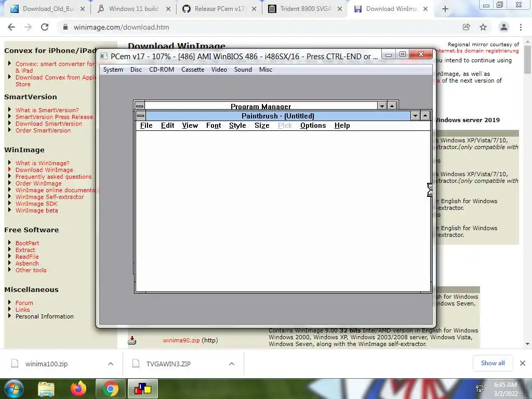Image resolution: width=532 pixels, height=399 pixels.
Task: Switch to Chrome taskbar button
Action: (x=110, y=389)
